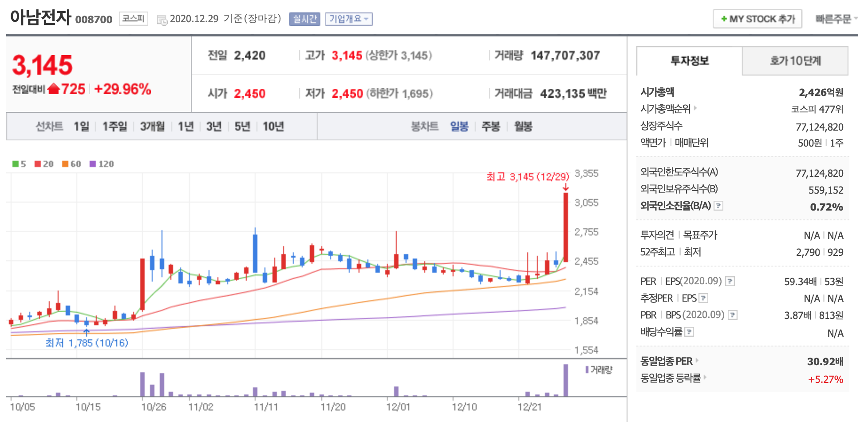Select the 1주일 line chart period
This screenshot has height=422, width=868.
pos(115,127)
